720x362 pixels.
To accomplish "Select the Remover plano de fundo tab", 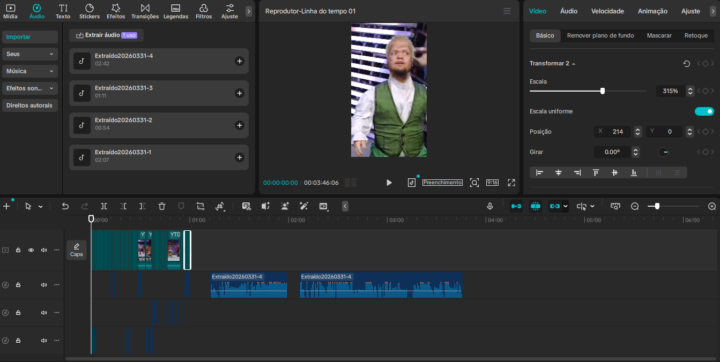I will click(600, 35).
